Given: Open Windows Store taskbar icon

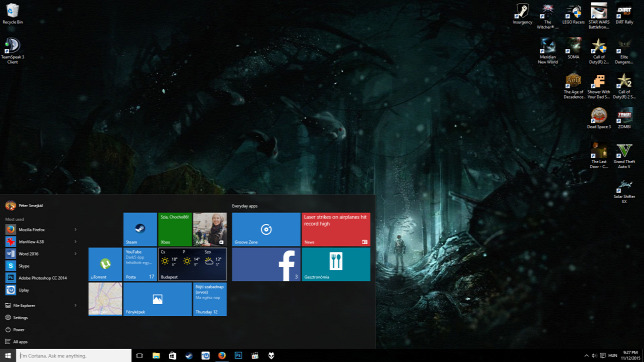Looking at the screenshot, I should click(172, 355).
